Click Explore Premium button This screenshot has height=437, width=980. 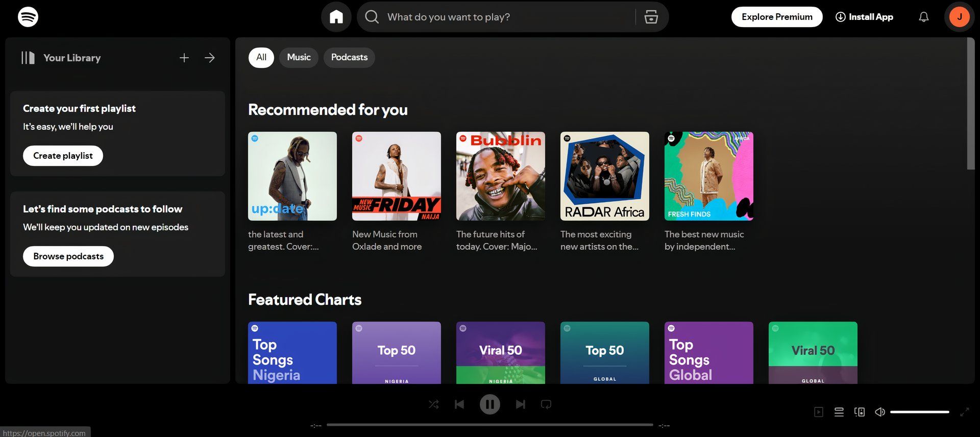777,17
